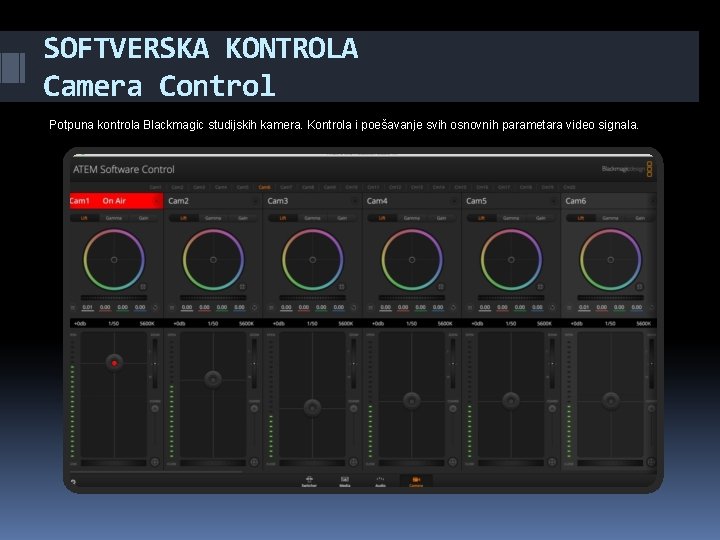The height and width of the screenshot is (540, 720).
Task: Click Cam3 auto focus circle icon
Action: point(354,462)
